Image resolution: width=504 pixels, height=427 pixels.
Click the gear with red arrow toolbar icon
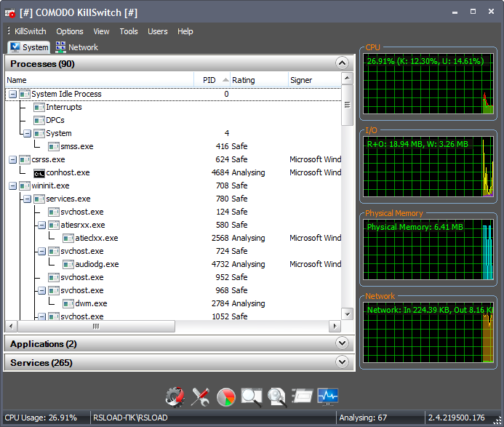[x=175, y=396]
